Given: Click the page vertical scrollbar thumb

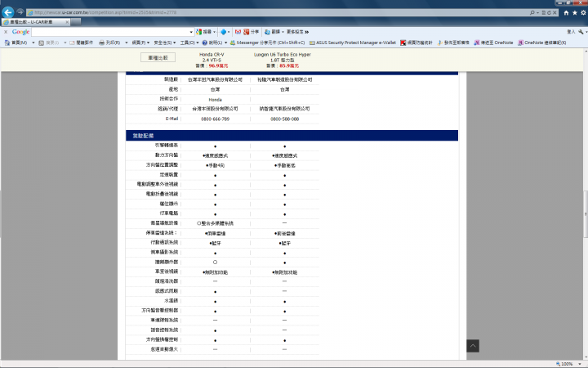Looking at the screenshot, I should (586, 214).
